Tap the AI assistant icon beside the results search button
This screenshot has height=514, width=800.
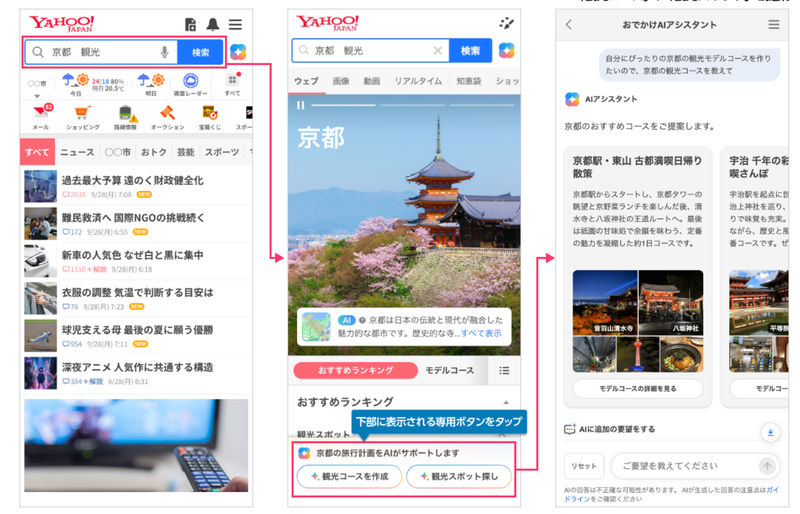coord(506,51)
